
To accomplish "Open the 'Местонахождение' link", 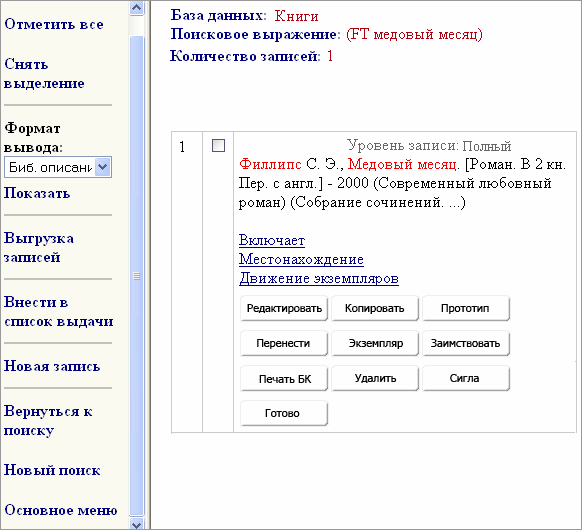I will (x=301, y=259).
